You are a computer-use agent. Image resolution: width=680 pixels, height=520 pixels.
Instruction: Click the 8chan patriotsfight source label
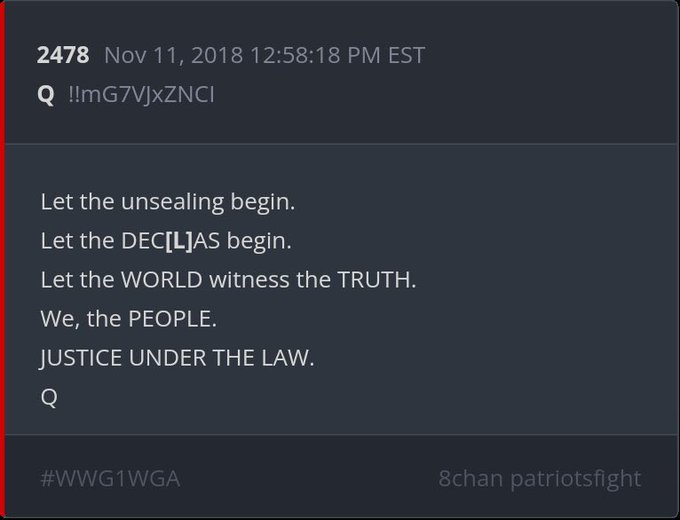(x=539, y=479)
